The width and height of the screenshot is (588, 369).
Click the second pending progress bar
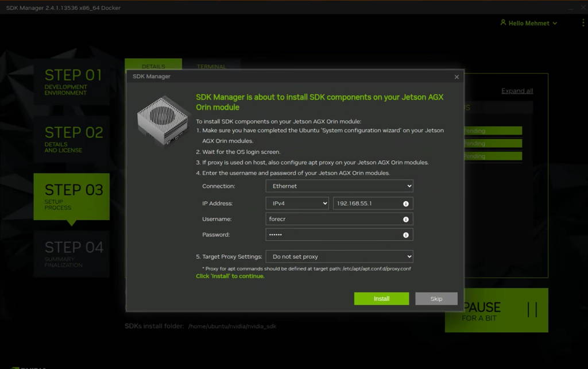[493, 143]
